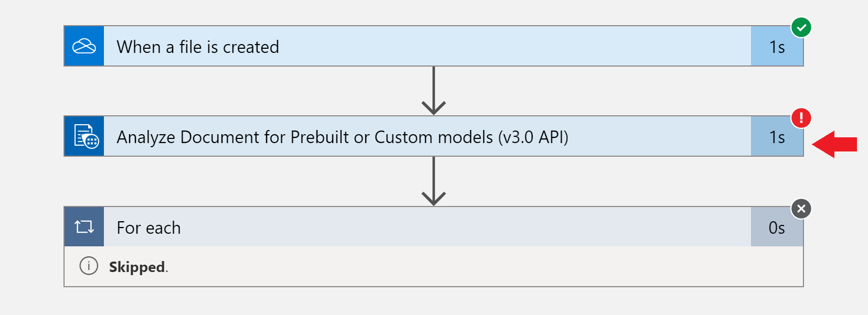Select the Analyze Document action icon

84,136
